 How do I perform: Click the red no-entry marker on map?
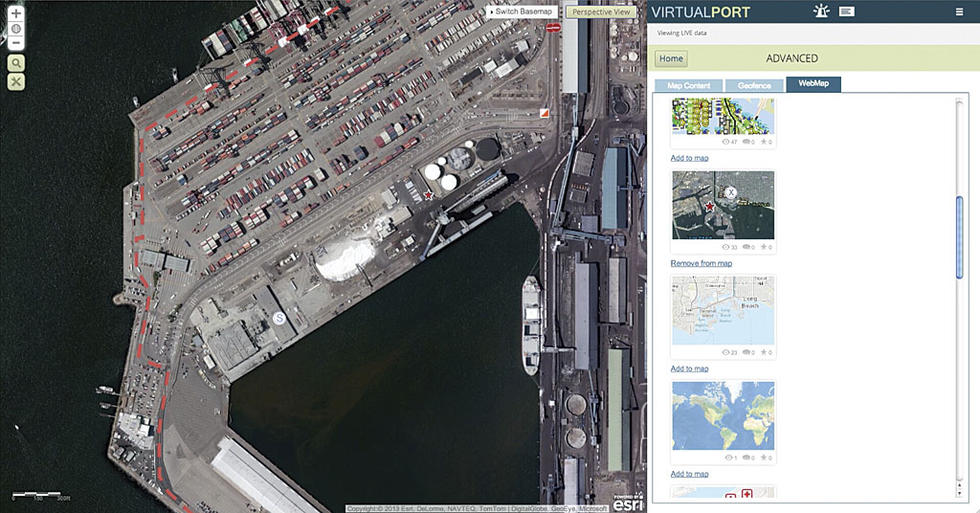552,28
